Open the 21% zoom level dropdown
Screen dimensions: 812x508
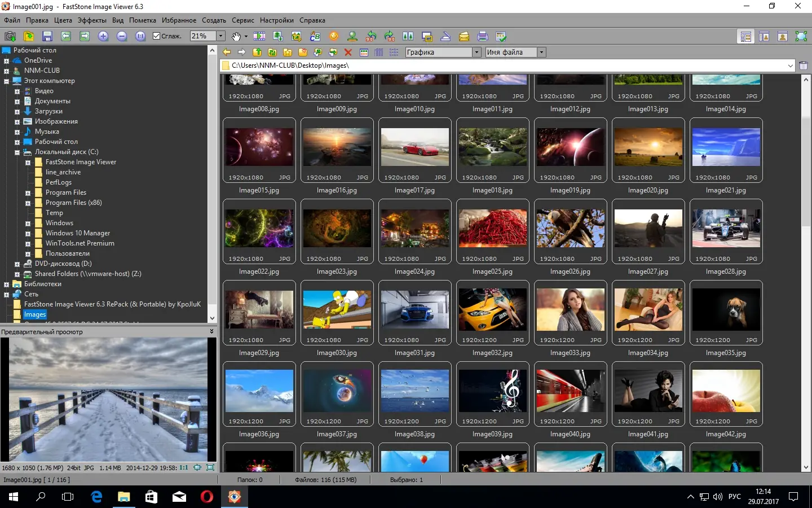(x=221, y=36)
